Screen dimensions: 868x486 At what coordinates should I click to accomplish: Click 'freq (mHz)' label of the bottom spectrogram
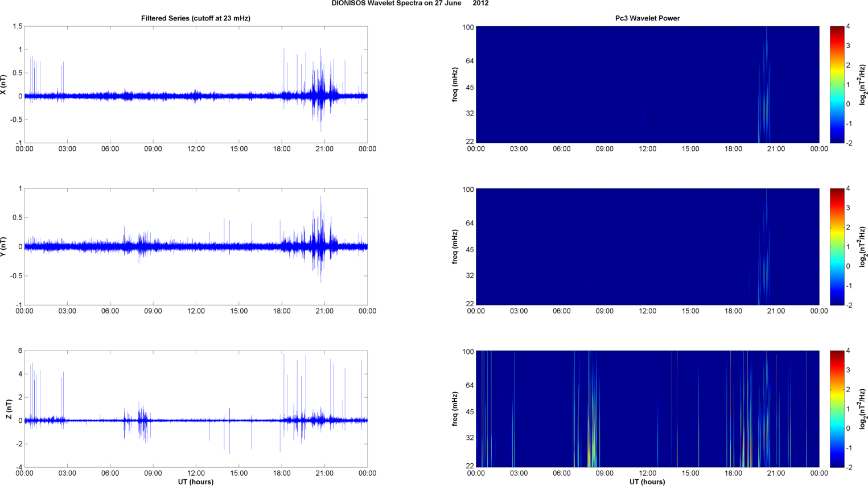coord(455,409)
